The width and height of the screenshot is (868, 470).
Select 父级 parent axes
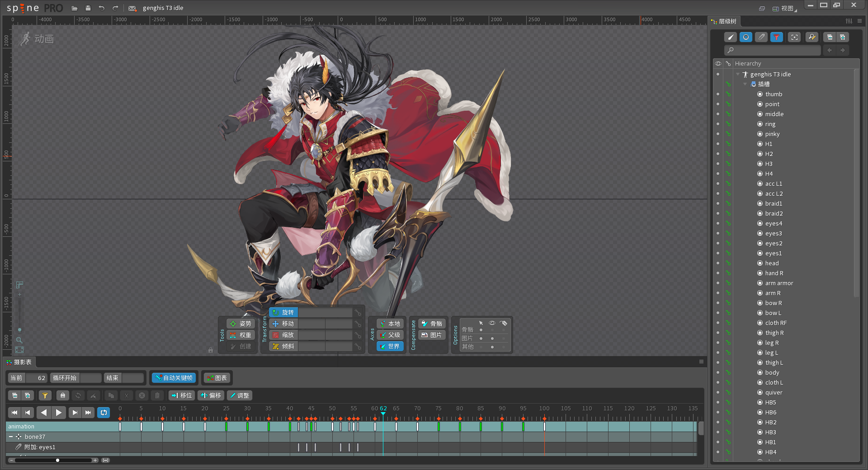tap(390, 335)
